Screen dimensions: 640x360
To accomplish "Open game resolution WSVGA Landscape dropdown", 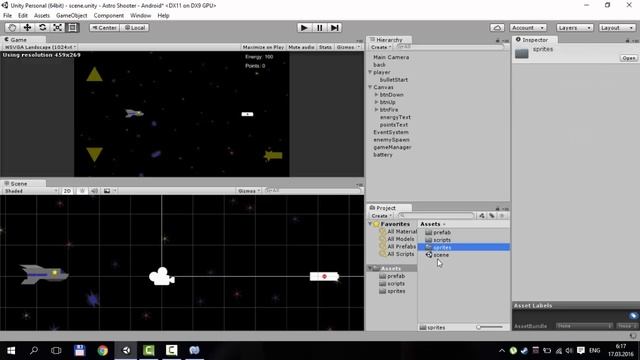I will pyautogui.click(x=40, y=47).
